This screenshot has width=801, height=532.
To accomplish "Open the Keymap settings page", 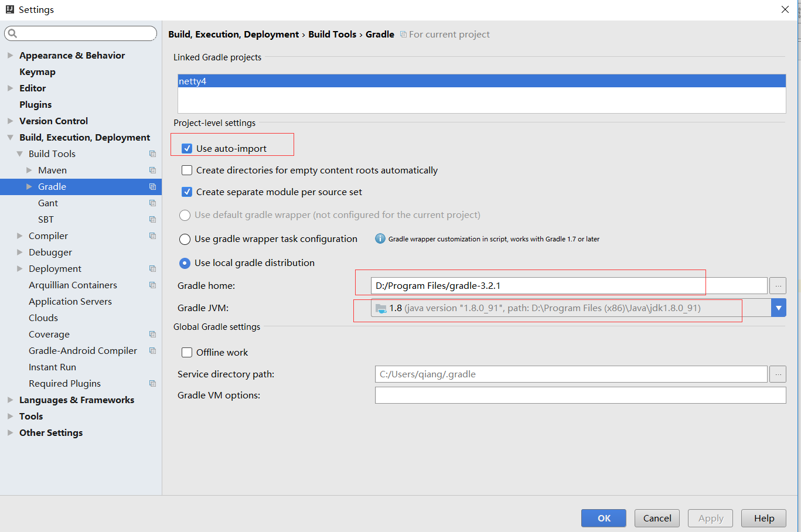I will 38,71.
